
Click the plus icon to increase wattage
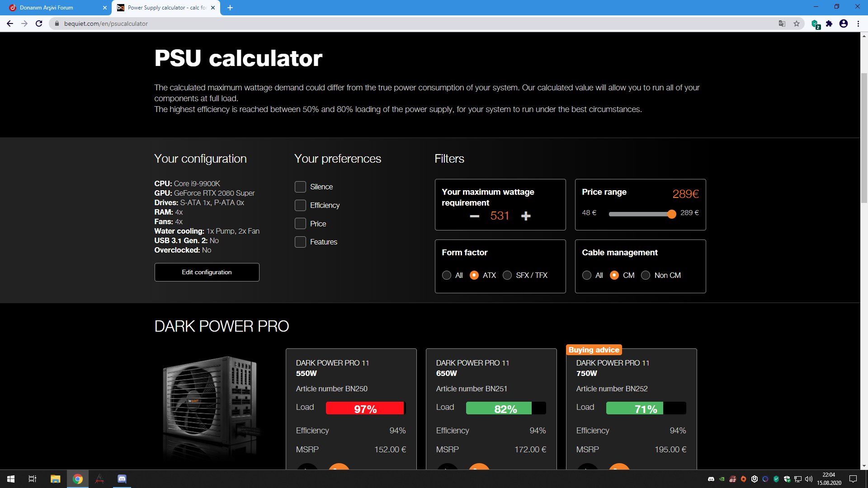[x=526, y=216]
